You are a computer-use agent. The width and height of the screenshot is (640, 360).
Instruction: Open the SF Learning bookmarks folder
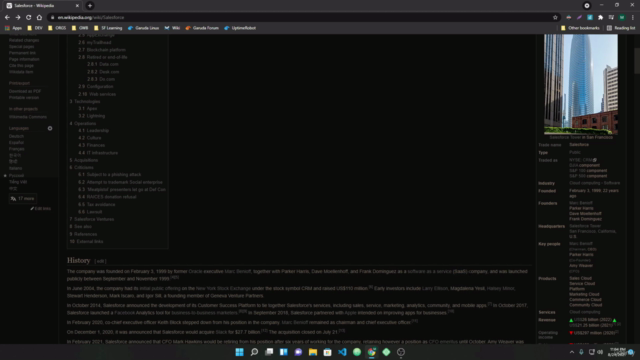click(108, 28)
